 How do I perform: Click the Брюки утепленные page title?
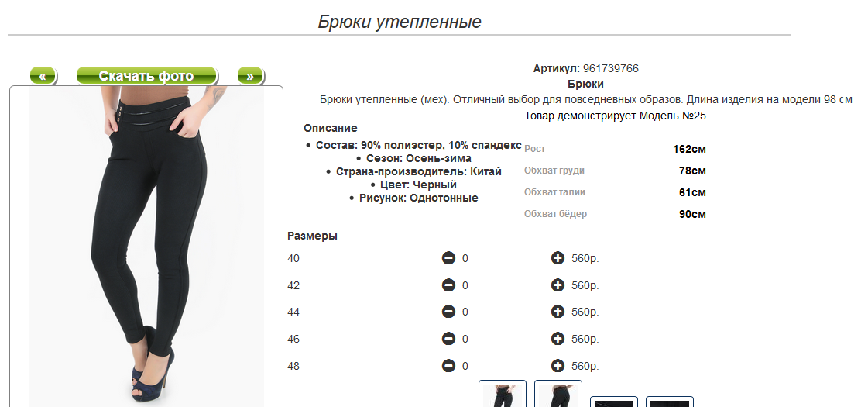coord(399,22)
